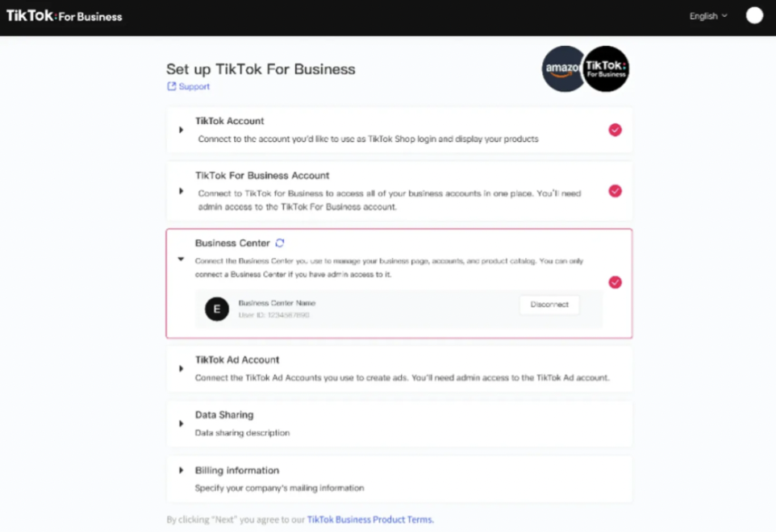Click the Support external link icon
This screenshot has width=776, height=532.
click(x=171, y=86)
